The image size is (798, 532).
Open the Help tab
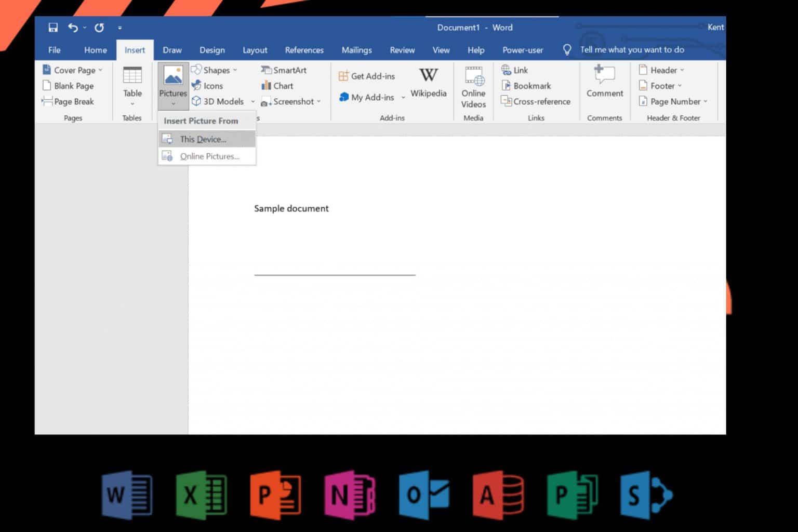click(475, 50)
